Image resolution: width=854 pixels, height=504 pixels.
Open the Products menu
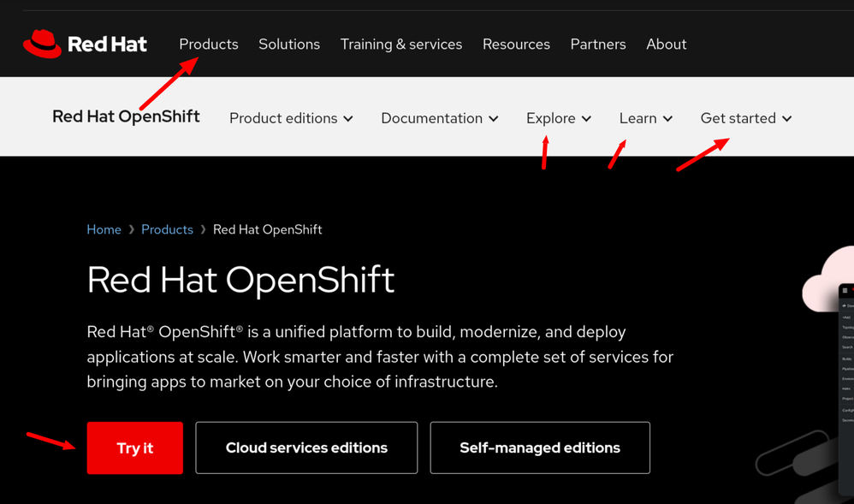(208, 44)
